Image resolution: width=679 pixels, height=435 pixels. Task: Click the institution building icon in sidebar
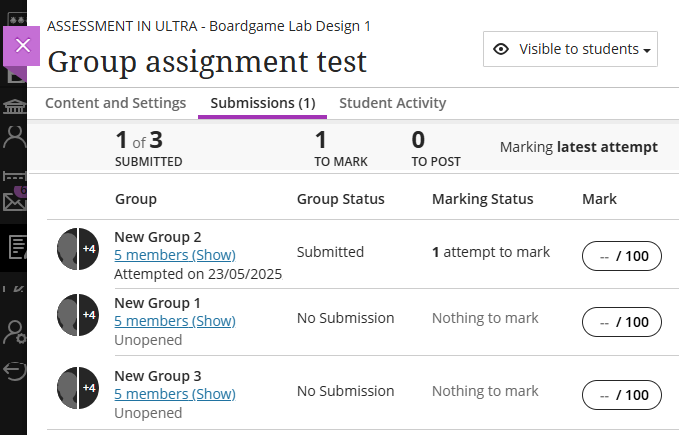pos(14,108)
